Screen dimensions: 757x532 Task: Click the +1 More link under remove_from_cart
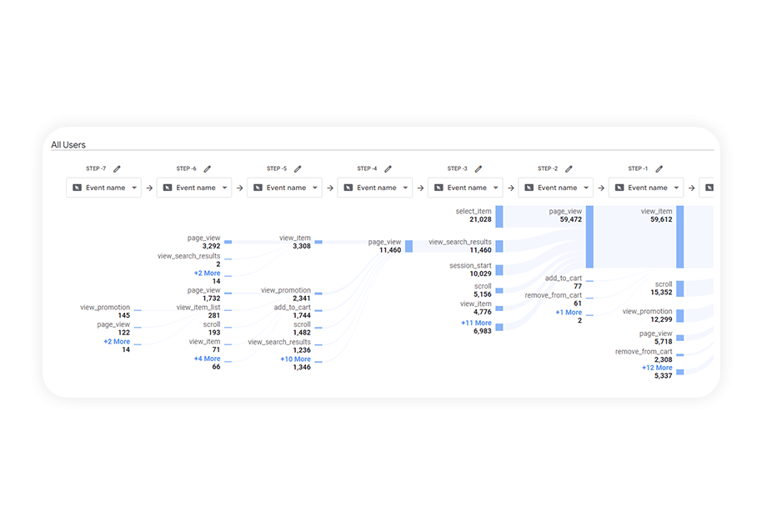pyautogui.click(x=569, y=313)
